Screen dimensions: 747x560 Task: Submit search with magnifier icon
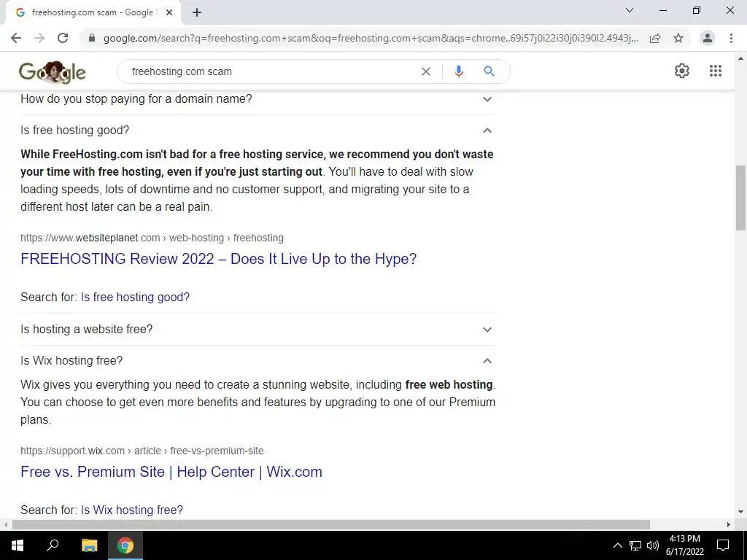[489, 71]
